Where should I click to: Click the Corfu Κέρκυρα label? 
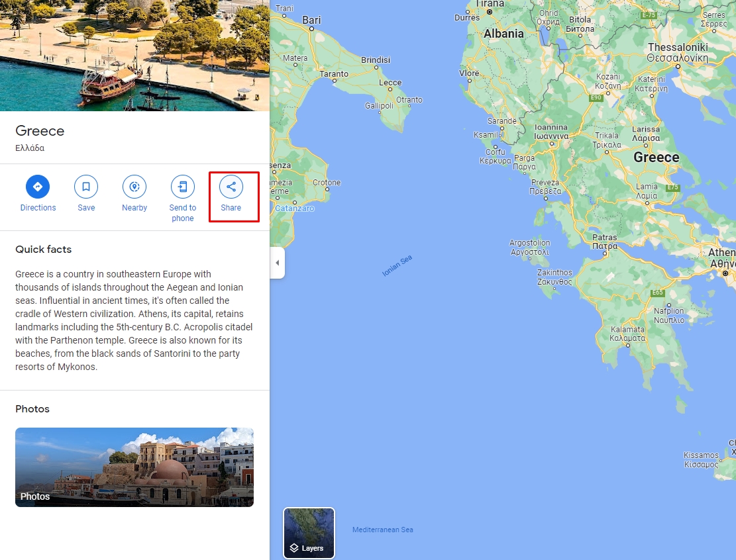tap(496, 156)
